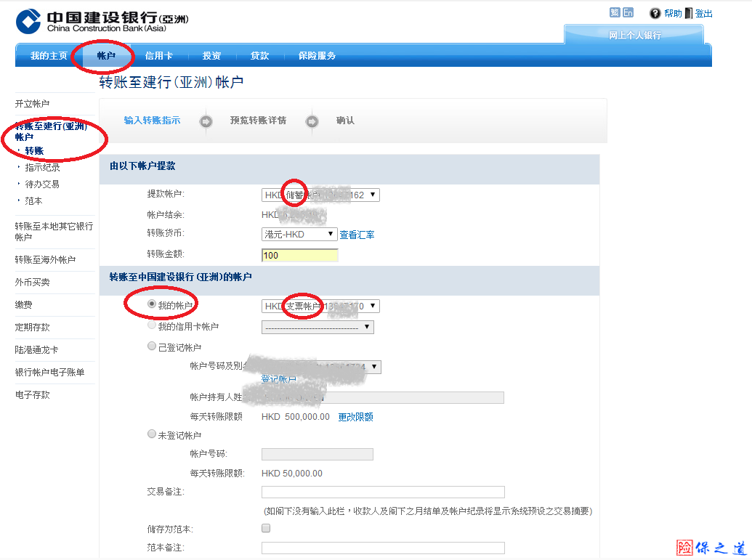Select the 未登记帐户 radio button
The image size is (752, 560).
[152, 434]
